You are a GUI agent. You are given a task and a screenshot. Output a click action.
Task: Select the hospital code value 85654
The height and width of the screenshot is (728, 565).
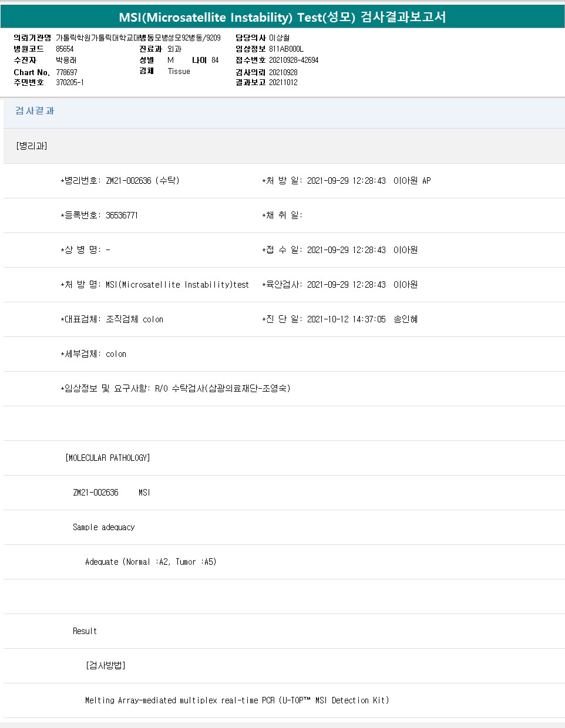[65, 49]
